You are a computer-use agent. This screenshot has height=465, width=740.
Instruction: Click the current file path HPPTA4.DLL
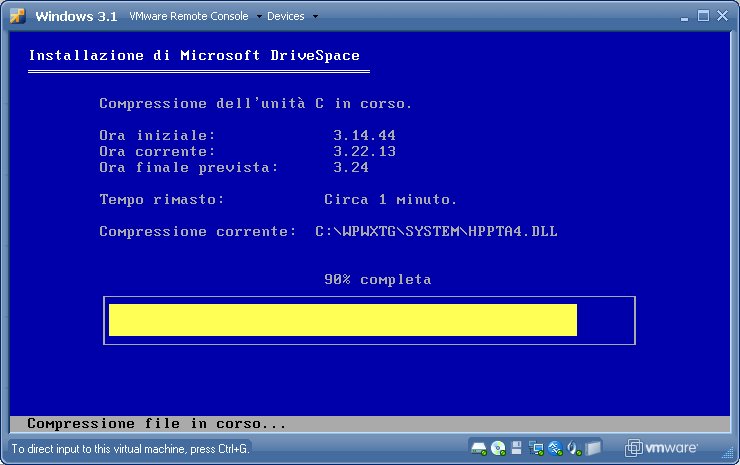[435, 232]
